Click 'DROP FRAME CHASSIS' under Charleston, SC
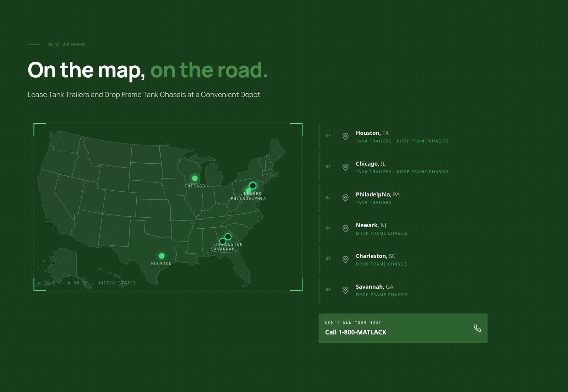Screen dimensions: 568x392 (x=382, y=264)
